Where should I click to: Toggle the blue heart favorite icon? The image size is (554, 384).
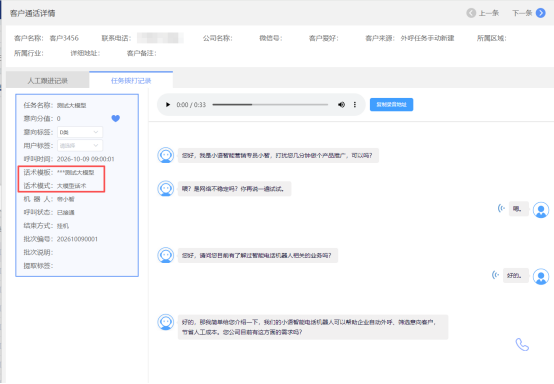116,118
